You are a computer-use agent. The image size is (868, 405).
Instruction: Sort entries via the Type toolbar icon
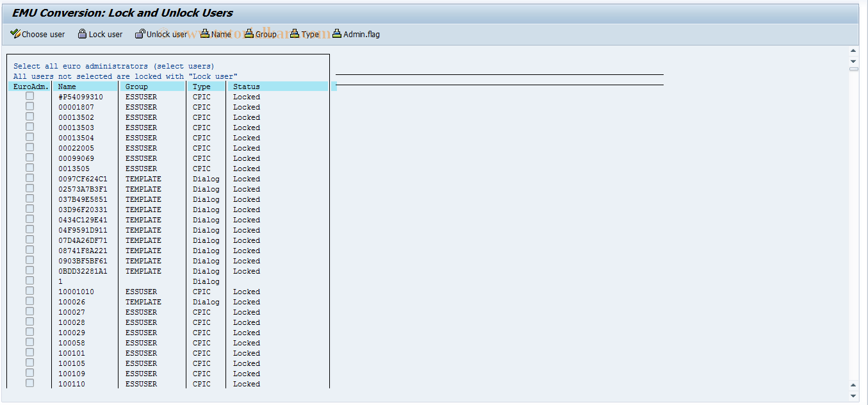click(x=293, y=34)
